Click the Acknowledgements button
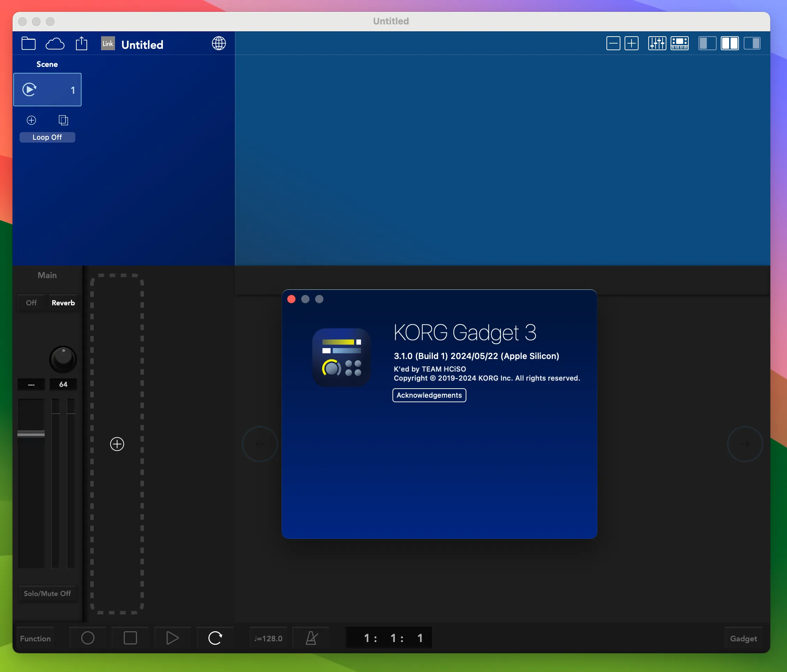787x672 pixels. pos(429,395)
